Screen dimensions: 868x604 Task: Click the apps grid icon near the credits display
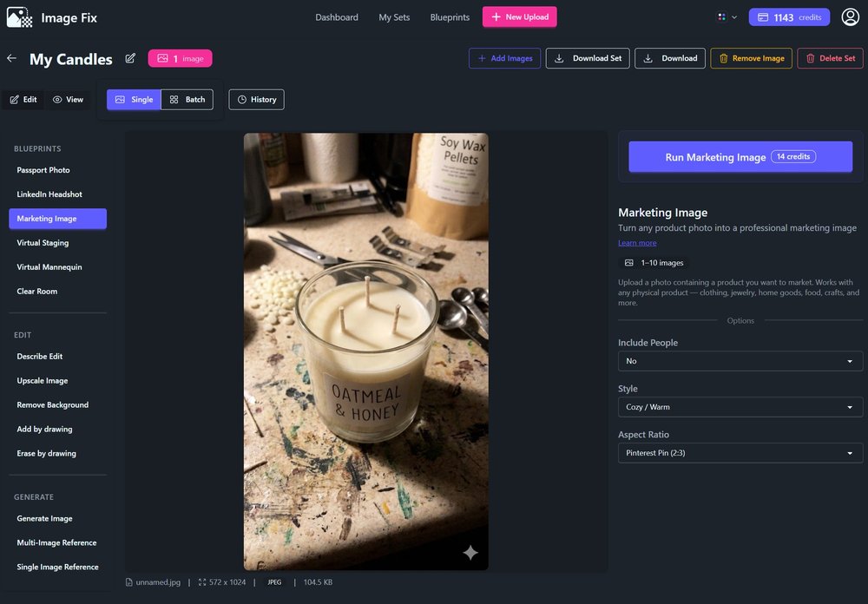(x=722, y=16)
